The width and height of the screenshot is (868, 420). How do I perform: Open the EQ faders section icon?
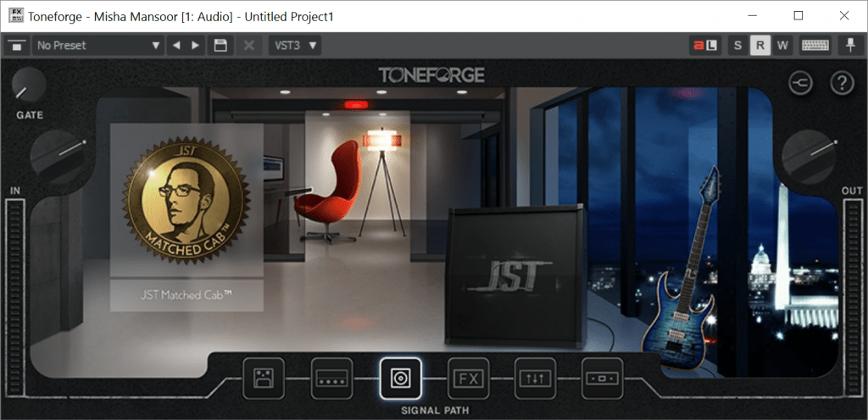tap(536, 378)
